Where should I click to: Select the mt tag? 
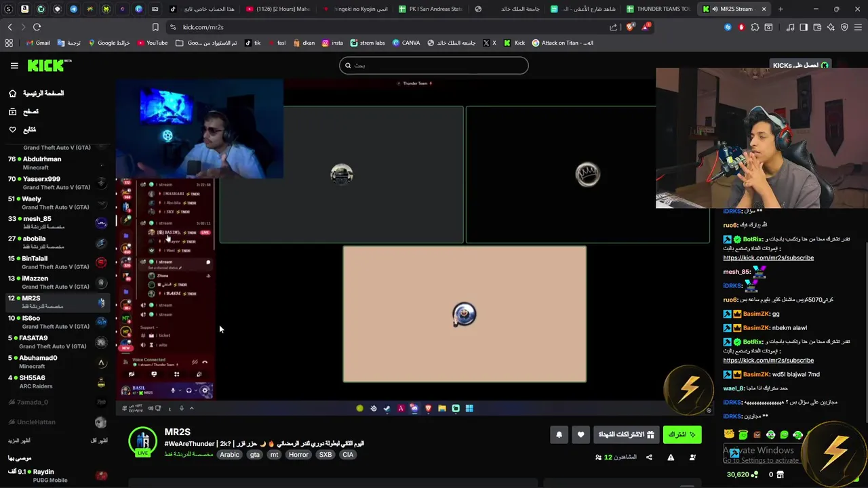coord(274,455)
